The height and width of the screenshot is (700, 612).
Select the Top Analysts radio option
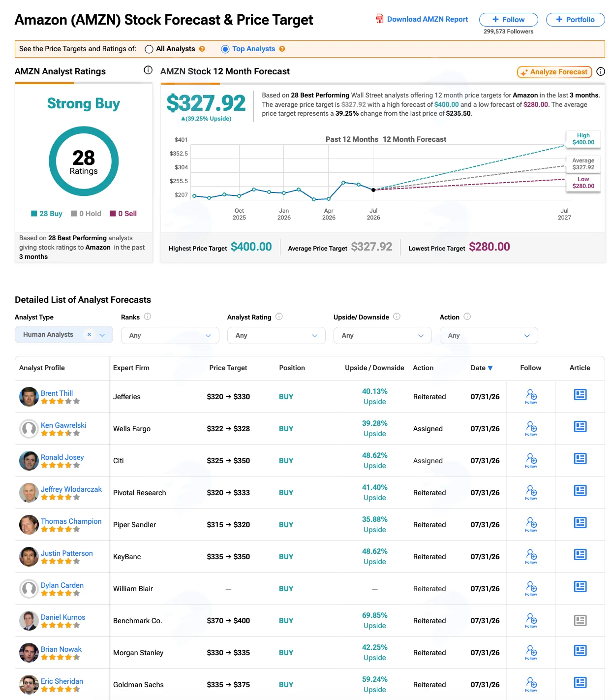tap(225, 49)
